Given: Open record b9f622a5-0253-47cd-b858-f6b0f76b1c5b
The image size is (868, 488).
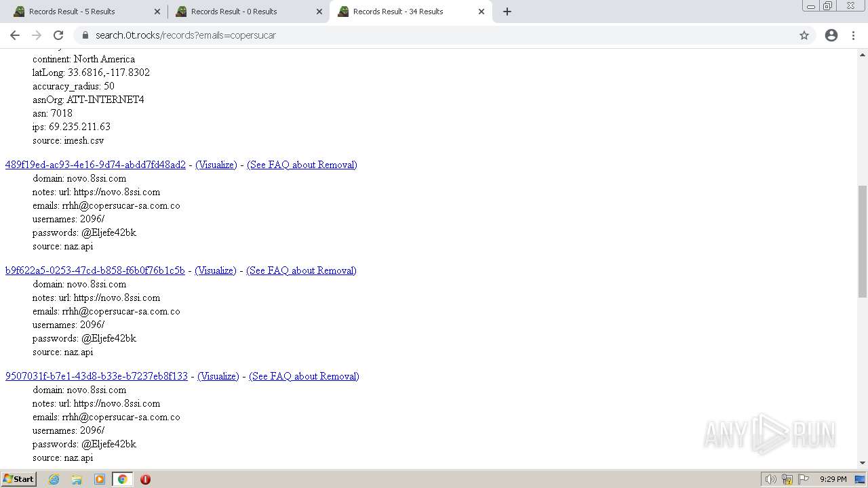Looking at the screenshot, I should [x=95, y=270].
